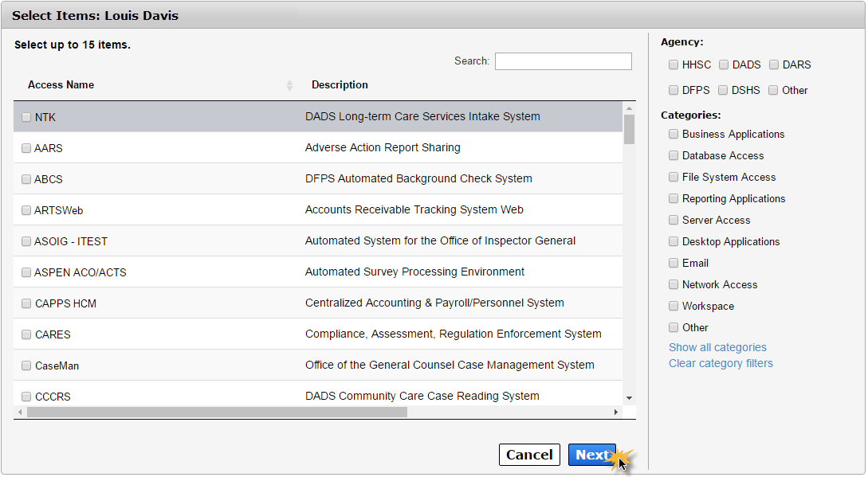Filter by HHSC agency checkbox
This screenshot has width=868, height=477.
pyautogui.click(x=674, y=65)
